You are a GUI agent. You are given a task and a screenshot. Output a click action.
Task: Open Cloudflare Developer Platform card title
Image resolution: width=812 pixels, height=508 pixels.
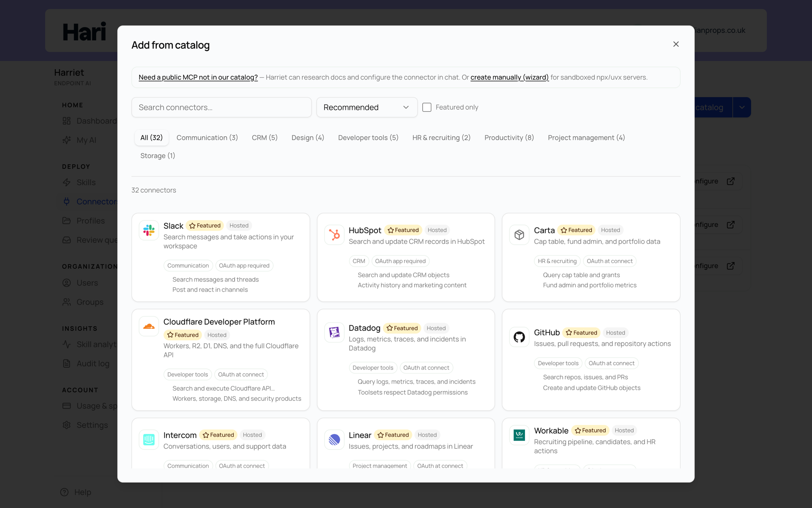(x=219, y=322)
